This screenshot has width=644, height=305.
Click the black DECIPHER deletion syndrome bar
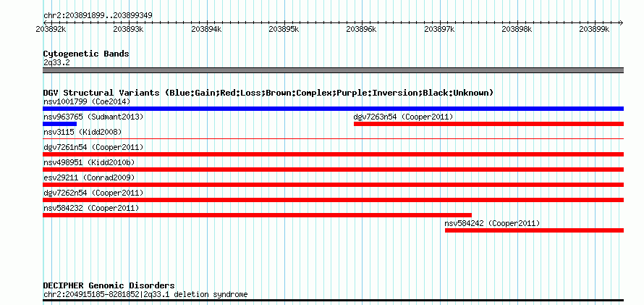pyautogui.click(x=333, y=301)
